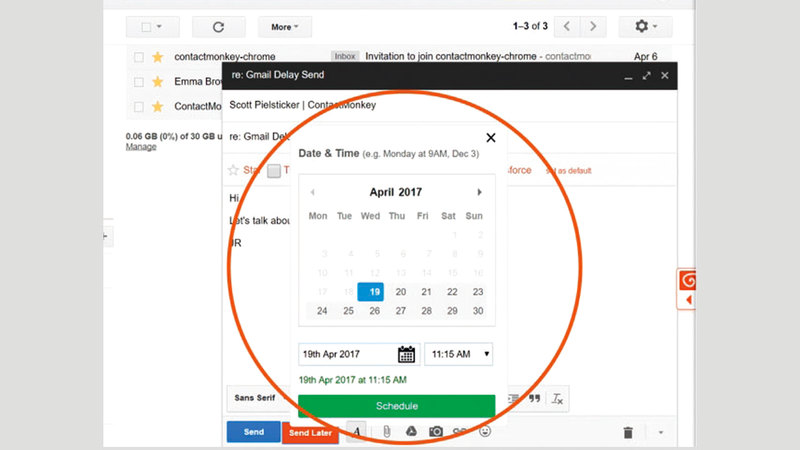The width and height of the screenshot is (800, 450).
Task: Click the refresh inbox icon
Action: click(218, 27)
